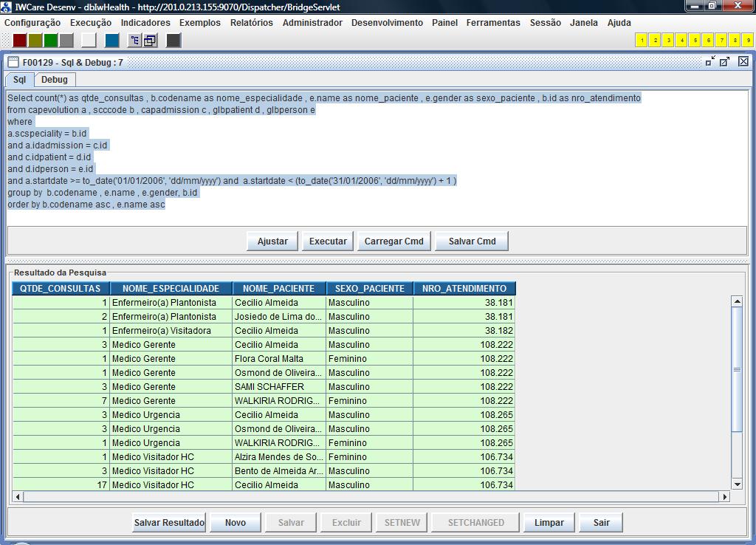Select the SAMI SCHAFFER patient cell

pos(279,387)
